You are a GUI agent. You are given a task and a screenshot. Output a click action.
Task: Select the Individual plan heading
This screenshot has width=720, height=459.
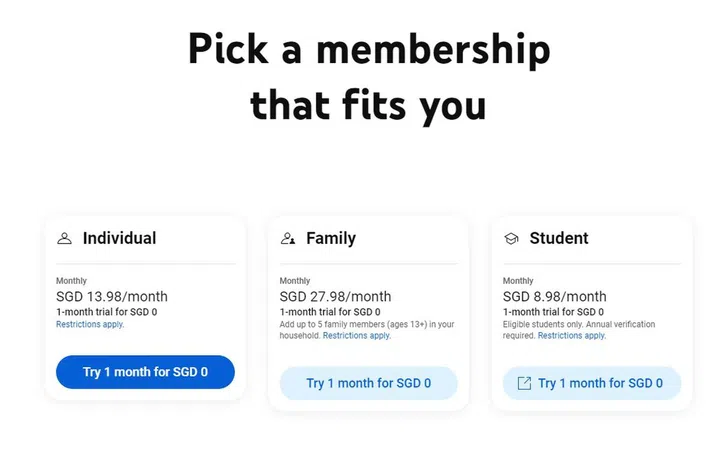tap(119, 238)
